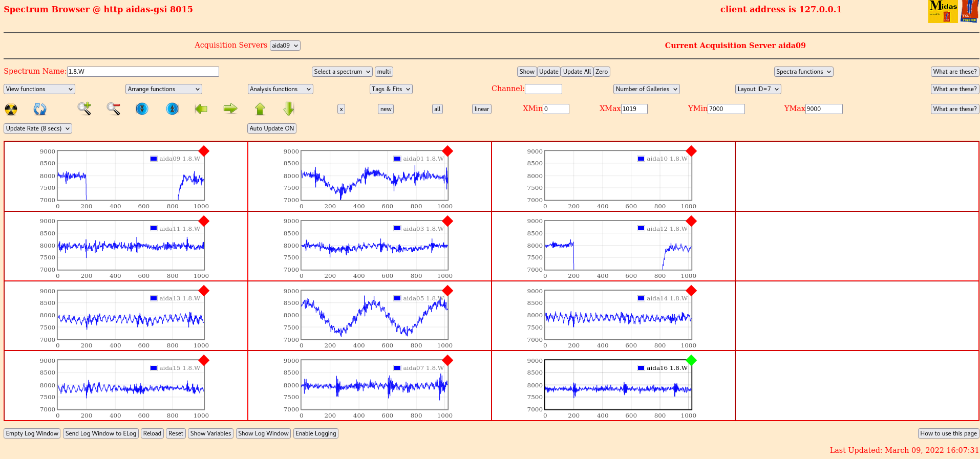Open the Acquisition Servers aida09 dropdown

click(285, 46)
